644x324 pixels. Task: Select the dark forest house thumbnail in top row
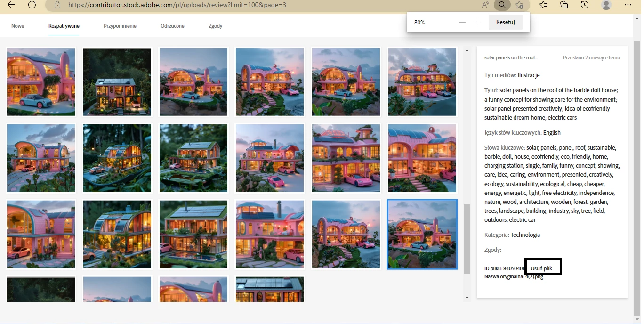[117, 81]
